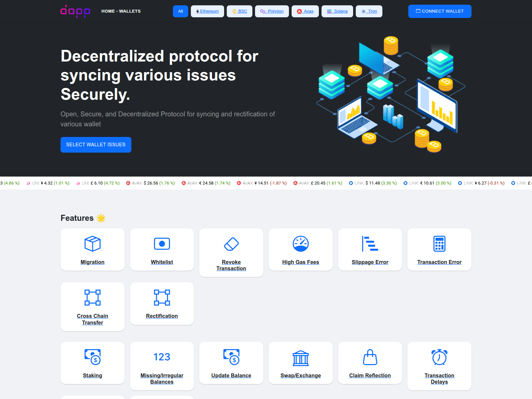Open the Update Balance link
Viewport: 532px width, 399px height.
231,376
